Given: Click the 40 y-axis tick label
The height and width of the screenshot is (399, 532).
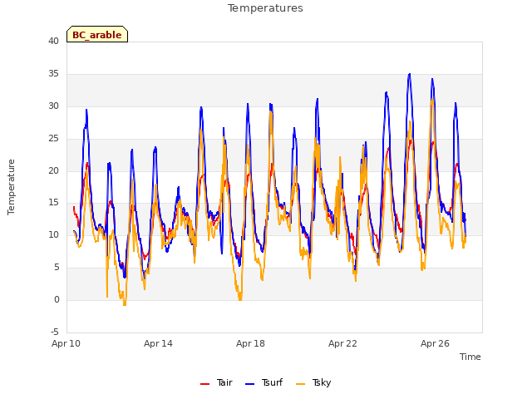Looking at the screenshot, I should pos(53,42).
